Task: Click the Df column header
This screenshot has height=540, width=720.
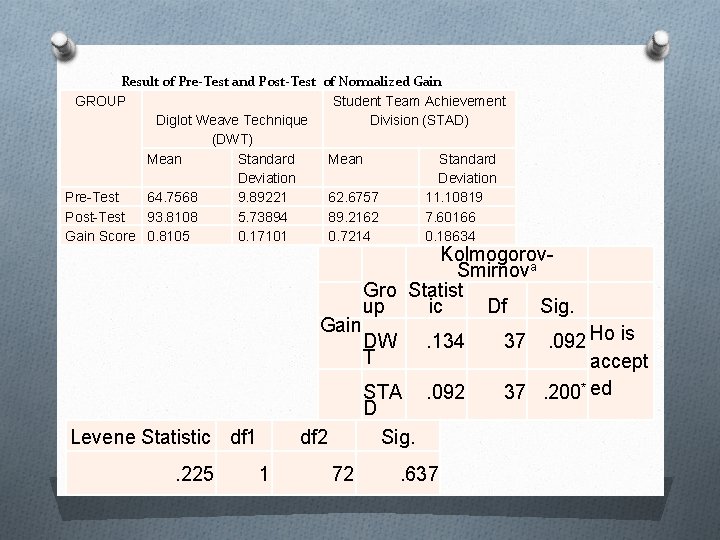Action: (497, 306)
